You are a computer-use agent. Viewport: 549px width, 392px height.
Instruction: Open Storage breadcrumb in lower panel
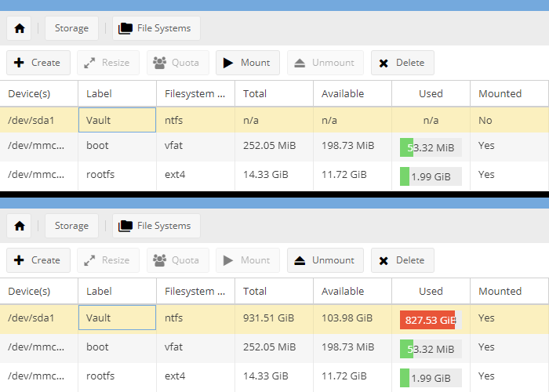(71, 226)
